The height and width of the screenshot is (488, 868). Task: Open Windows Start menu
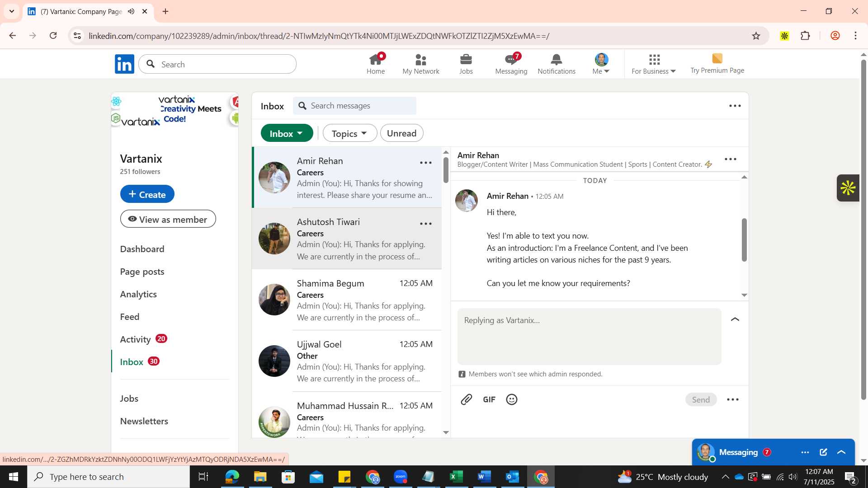coord(13,477)
